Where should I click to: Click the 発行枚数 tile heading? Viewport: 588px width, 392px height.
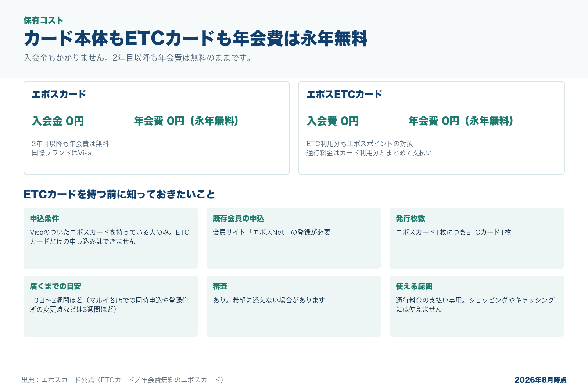point(410,219)
